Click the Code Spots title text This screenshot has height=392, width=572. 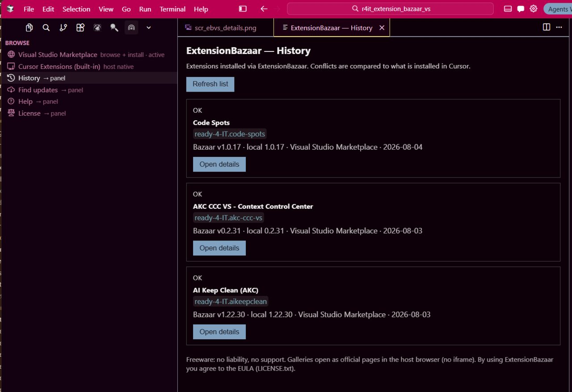(x=211, y=122)
